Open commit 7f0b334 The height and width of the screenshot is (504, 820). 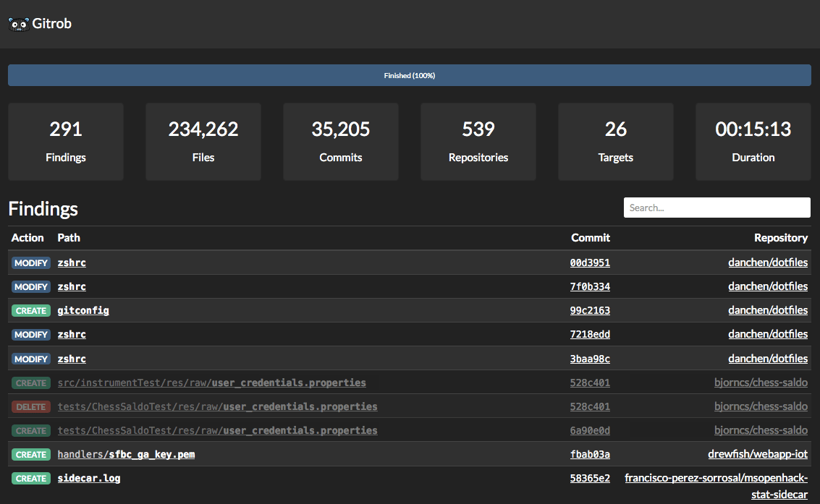tap(590, 286)
